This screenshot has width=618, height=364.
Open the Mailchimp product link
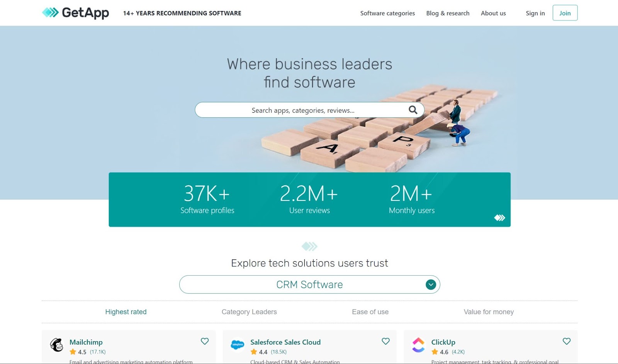[x=86, y=342]
